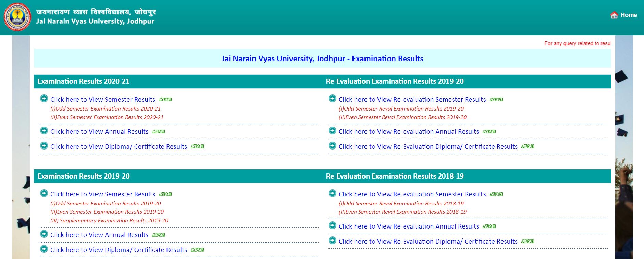
Task: Open 2019-20 Re-evaluation Annual Results link
Action: 409,132
